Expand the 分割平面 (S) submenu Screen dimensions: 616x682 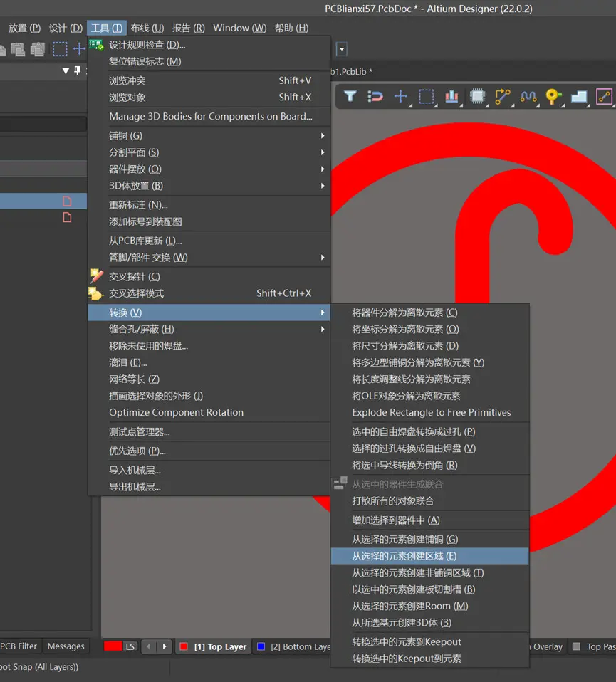pyautogui.click(x=323, y=152)
